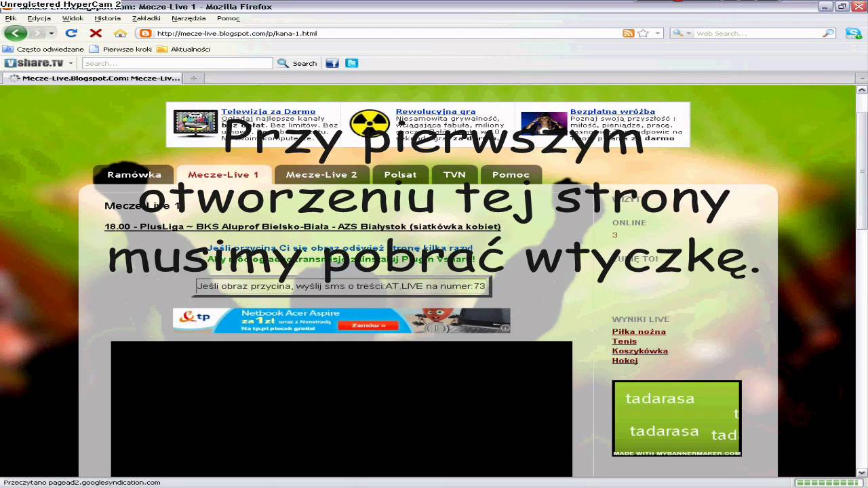Click the radiation symbol ad thumbnail
This screenshot has width=868, height=488.
[x=370, y=124]
